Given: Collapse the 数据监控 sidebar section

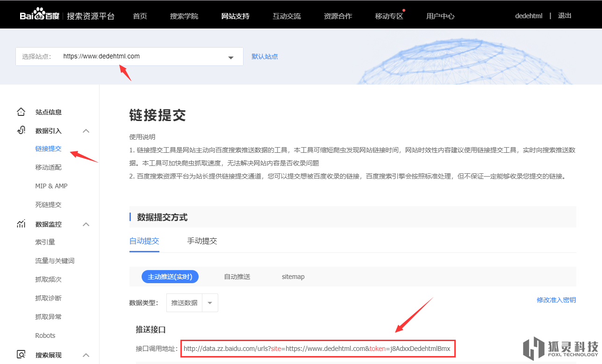Looking at the screenshot, I should click(x=86, y=224).
